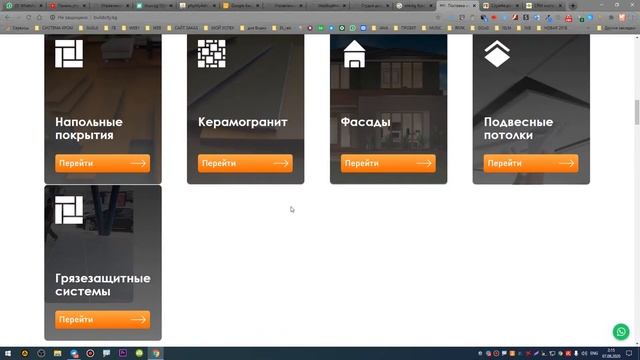
Task: Click the browser address bar
Action: tap(245, 18)
